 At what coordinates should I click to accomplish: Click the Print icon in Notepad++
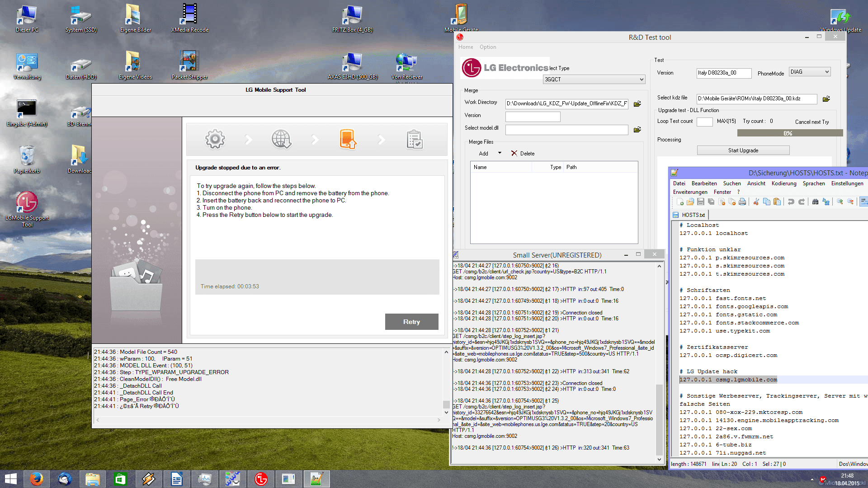pyautogui.click(x=742, y=202)
